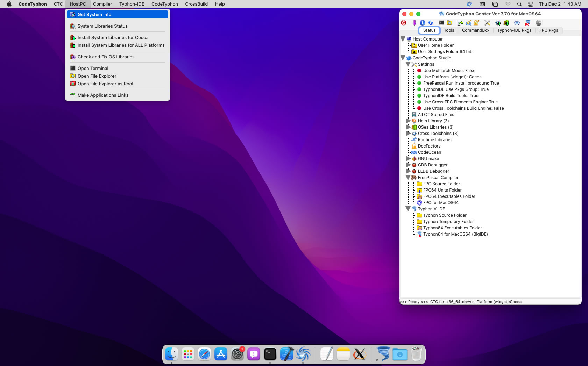The height and width of the screenshot is (366, 588).
Task: Select Use Multiarch Mode: False setting
Action: (449, 70)
